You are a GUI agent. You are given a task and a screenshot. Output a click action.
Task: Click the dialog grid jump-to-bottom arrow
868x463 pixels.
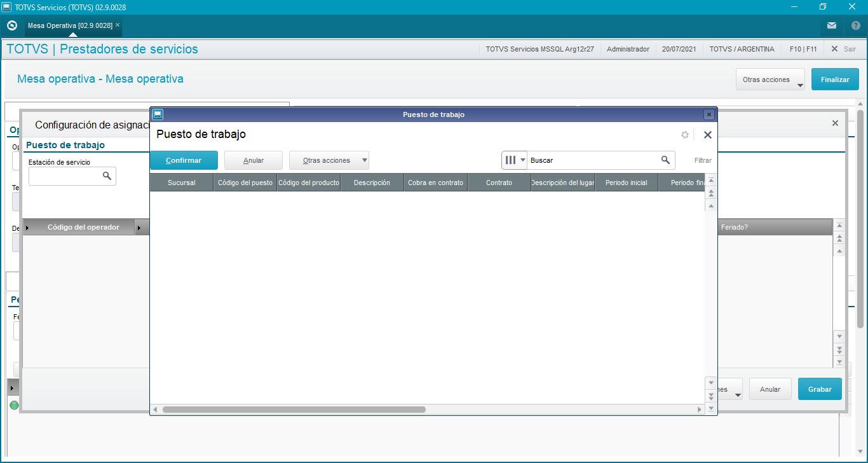point(711,408)
